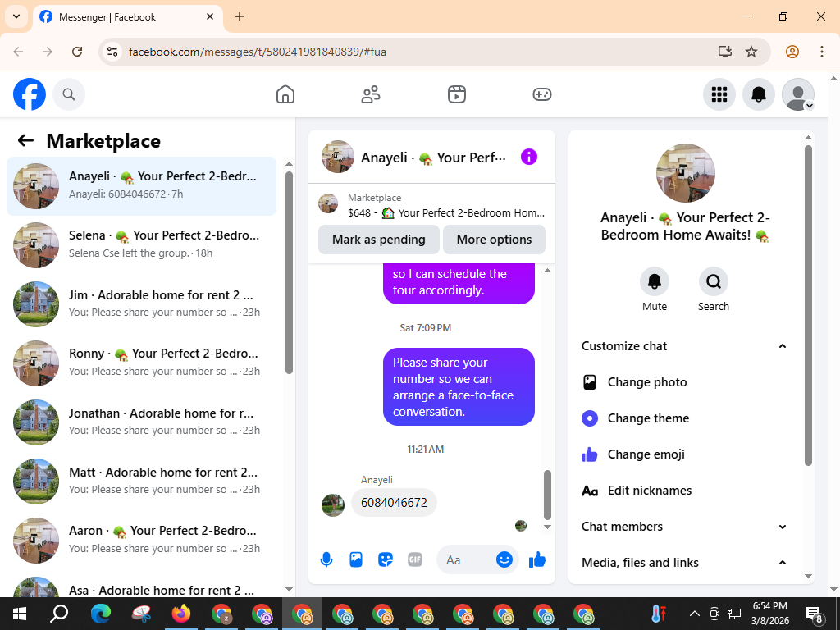Open the Facebook home logo
Screen dimensions: 840x630
click(x=30, y=94)
